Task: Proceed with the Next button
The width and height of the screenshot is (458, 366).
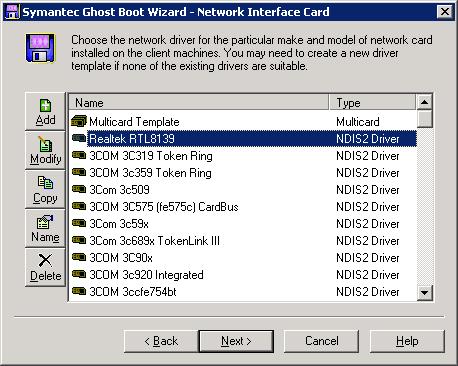Action: (x=236, y=341)
